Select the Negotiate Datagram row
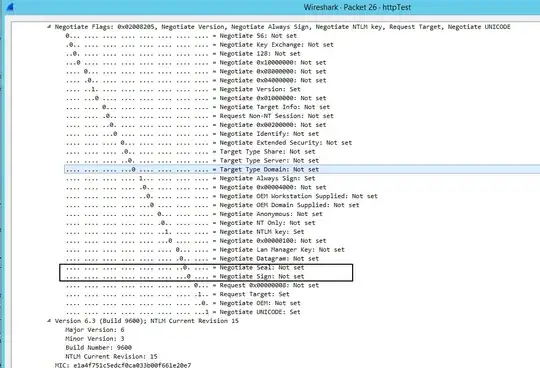Viewport: 540px width, 368px height. 192,259
